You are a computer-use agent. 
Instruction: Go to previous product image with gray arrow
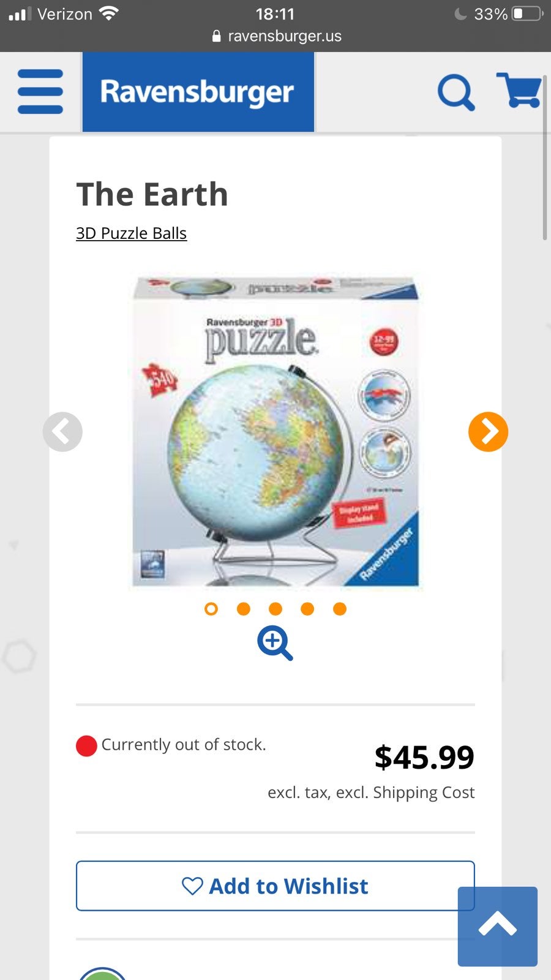pos(62,432)
